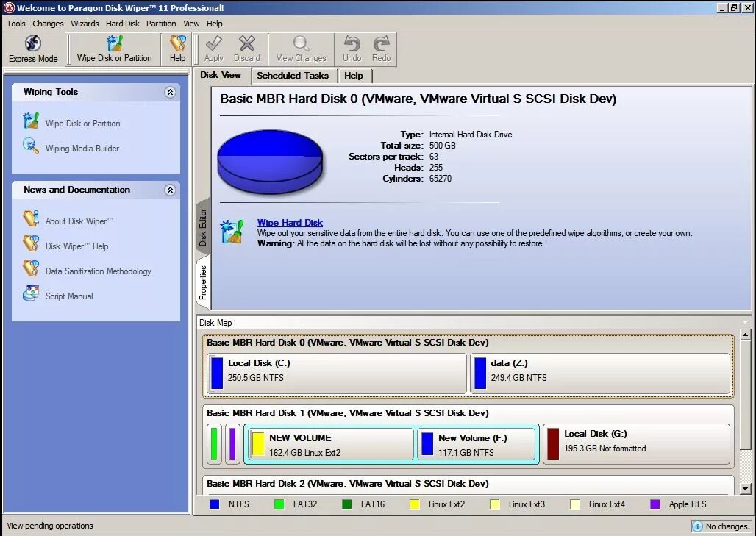This screenshot has width=756, height=536.
Task: Open the Changes menu
Action: [x=48, y=23]
